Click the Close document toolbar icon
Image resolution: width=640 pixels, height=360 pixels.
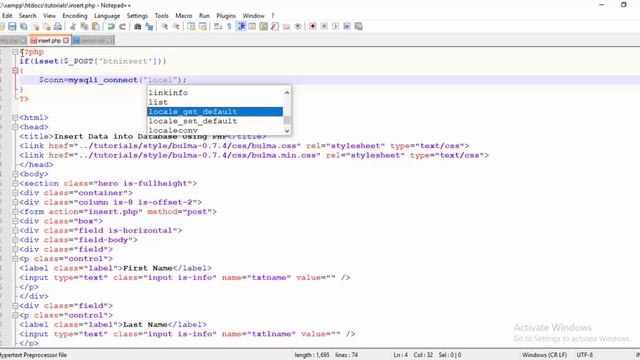click(x=36, y=27)
